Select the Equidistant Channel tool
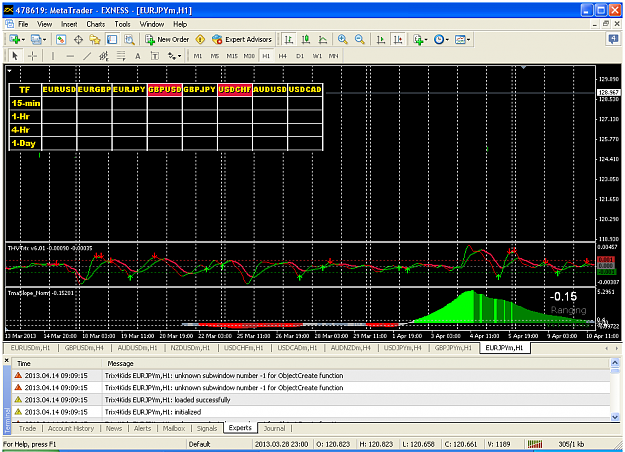The image size is (625, 452). (104, 56)
